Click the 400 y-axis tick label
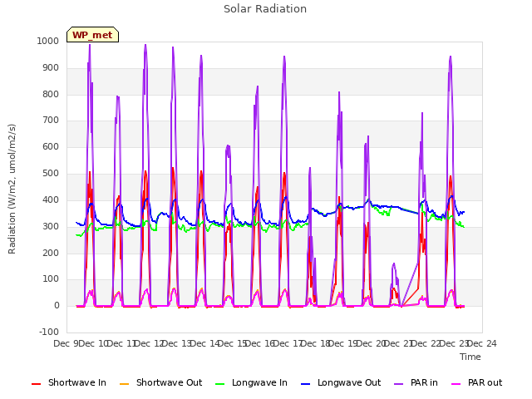Image resolution: width=532 pixels, height=399 pixels. click(x=51, y=199)
